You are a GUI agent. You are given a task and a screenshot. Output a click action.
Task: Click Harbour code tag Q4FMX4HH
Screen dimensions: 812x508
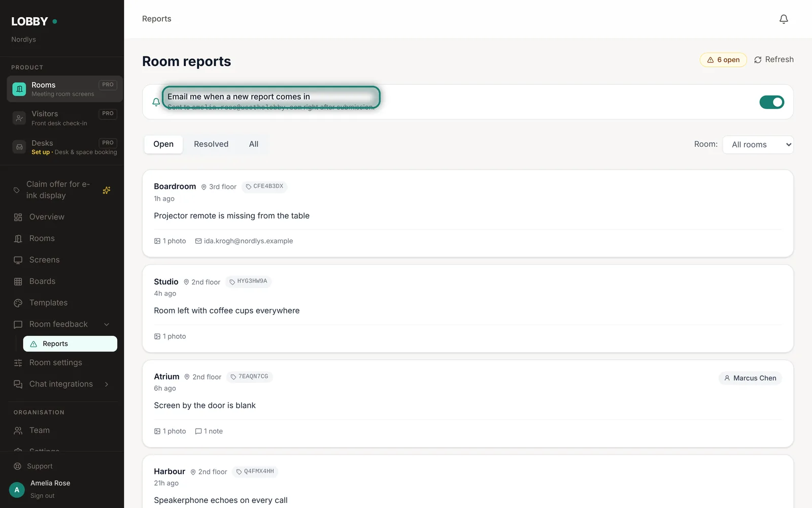pyautogui.click(x=255, y=471)
